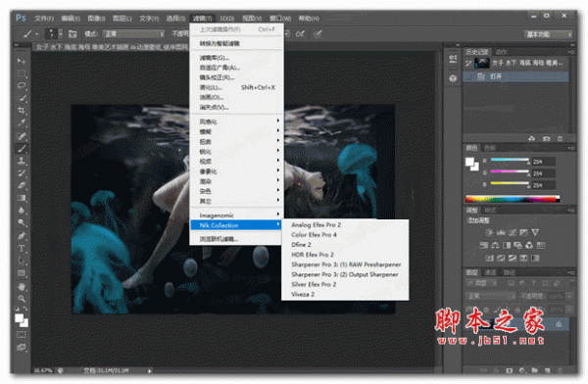Select the Brush tool in the toolbox

pos(22,149)
